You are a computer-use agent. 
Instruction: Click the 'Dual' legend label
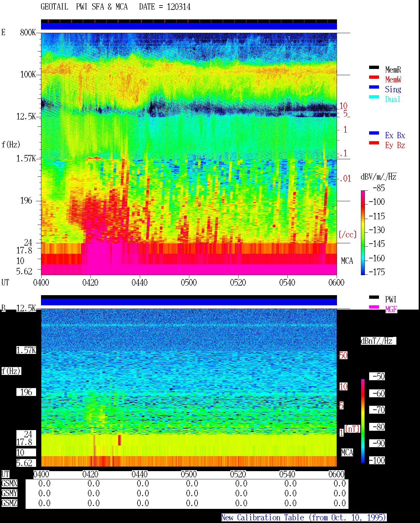click(x=393, y=99)
